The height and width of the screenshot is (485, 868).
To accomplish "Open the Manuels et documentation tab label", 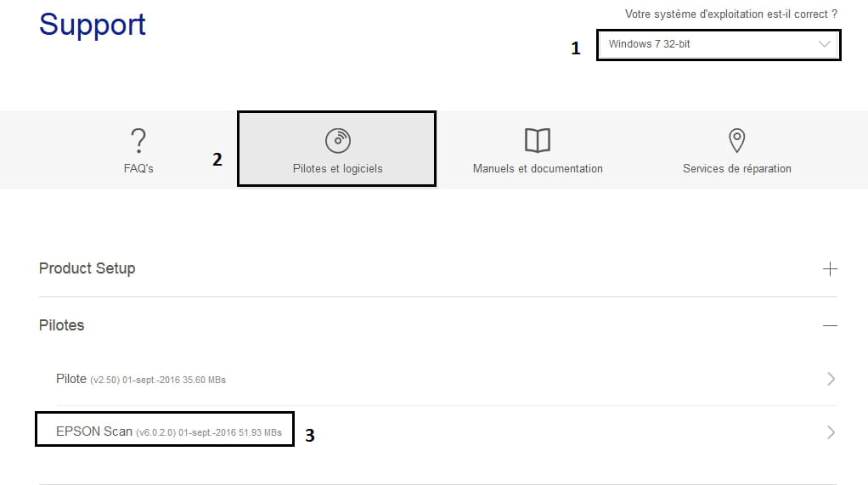I will click(x=538, y=168).
